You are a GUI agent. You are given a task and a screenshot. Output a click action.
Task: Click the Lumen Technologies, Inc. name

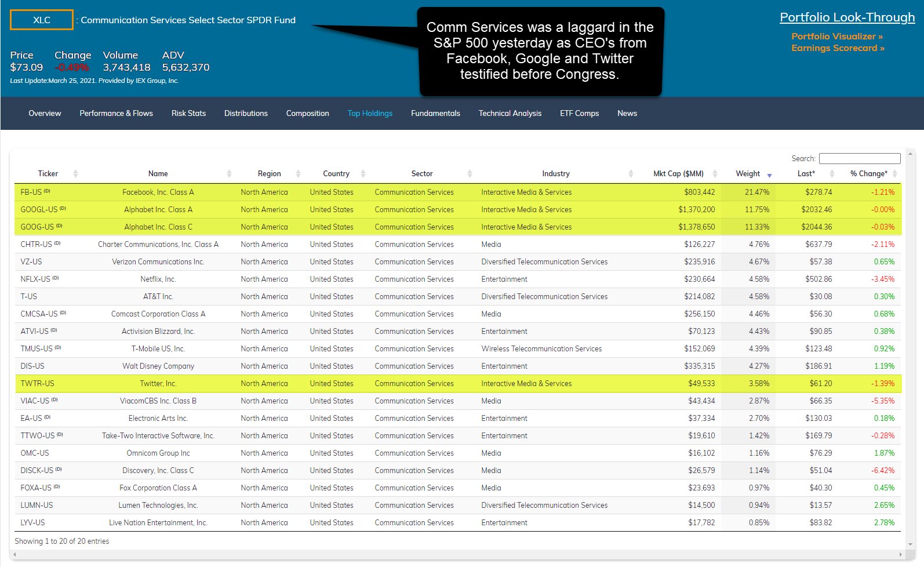pyautogui.click(x=158, y=506)
